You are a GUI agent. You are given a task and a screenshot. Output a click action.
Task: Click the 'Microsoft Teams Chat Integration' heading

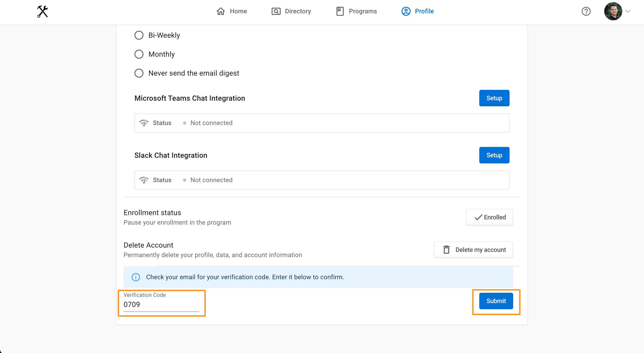pos(190,98)
